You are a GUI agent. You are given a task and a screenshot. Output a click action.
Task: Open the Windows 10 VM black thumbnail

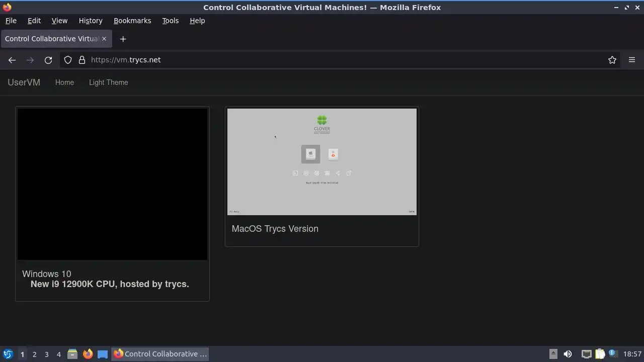coord(112,184)
